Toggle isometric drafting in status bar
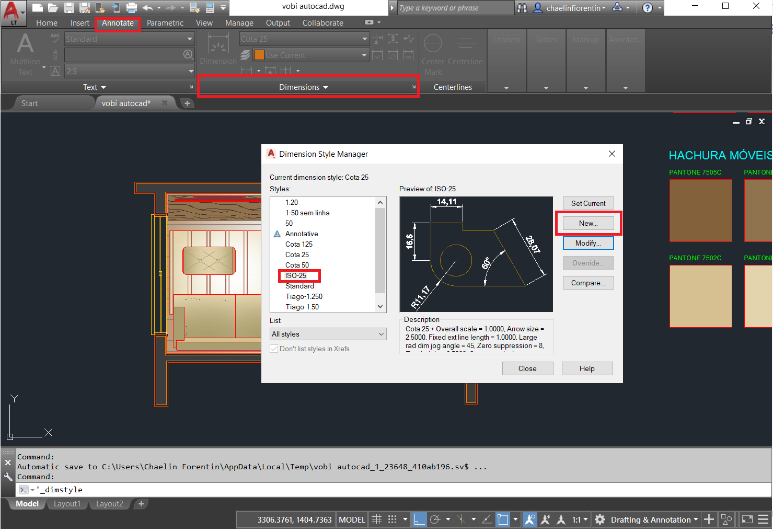This screenshot has height=532, width=773. [460, 519]
